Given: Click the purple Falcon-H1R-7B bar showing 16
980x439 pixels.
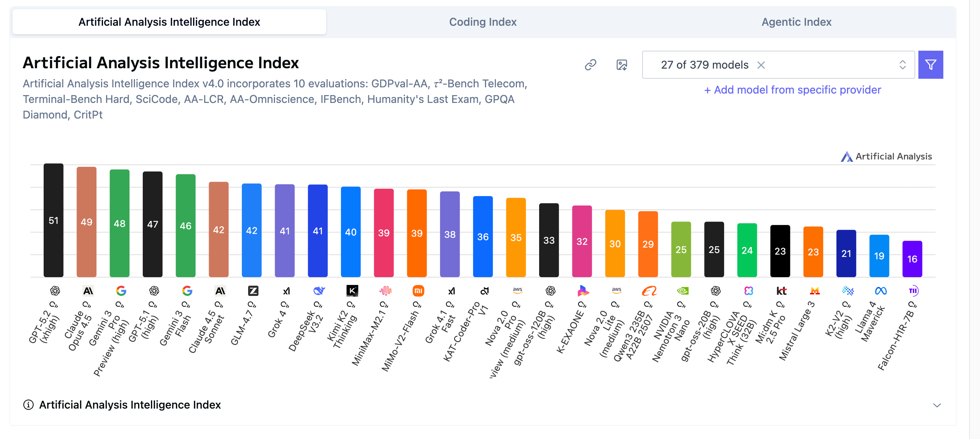Looking at the screenshot, I should (x=912, y=259).
